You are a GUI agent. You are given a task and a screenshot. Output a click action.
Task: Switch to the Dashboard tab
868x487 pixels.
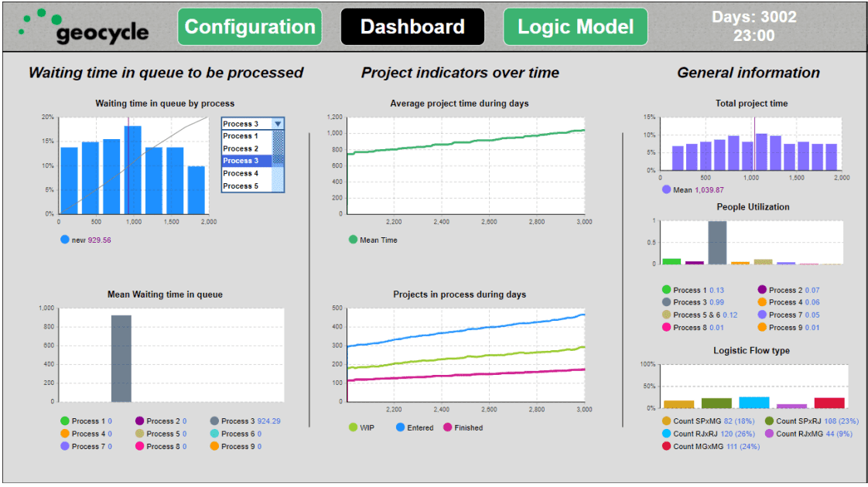pyautogui.click(x=412, y=27)
